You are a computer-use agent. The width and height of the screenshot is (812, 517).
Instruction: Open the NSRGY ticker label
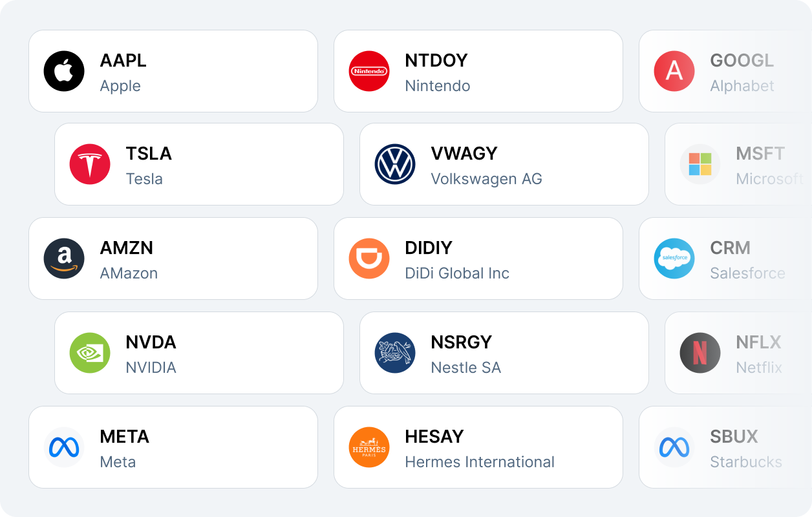click(x=462, y=343)
